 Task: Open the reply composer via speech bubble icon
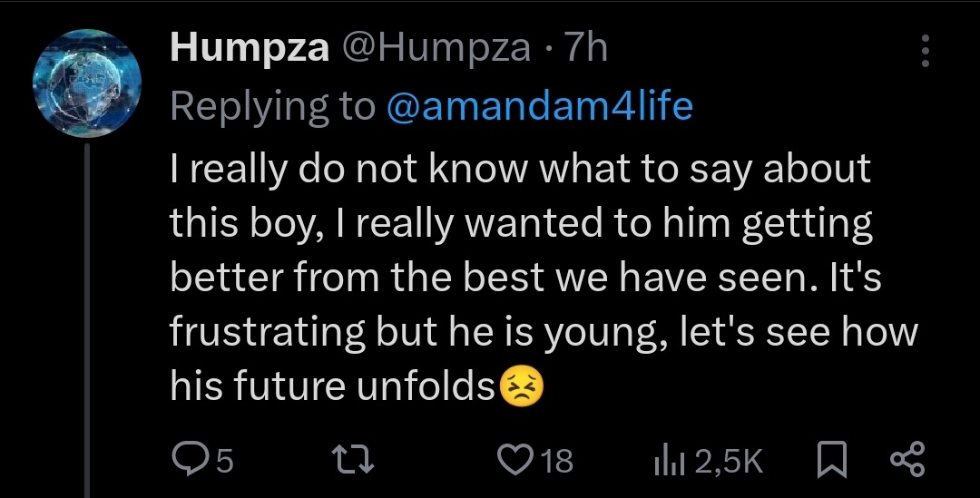pyautogui.click(x=189, y=461)
